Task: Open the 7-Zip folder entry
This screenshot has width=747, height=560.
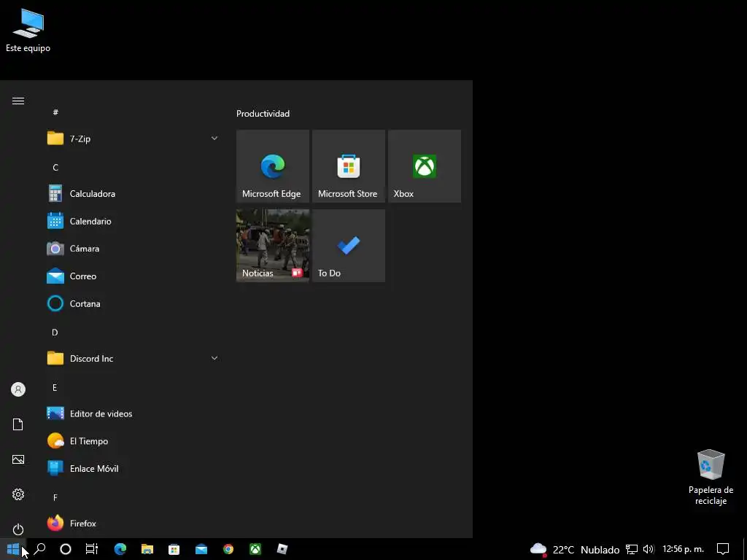Action: click(x=133, y=139)
